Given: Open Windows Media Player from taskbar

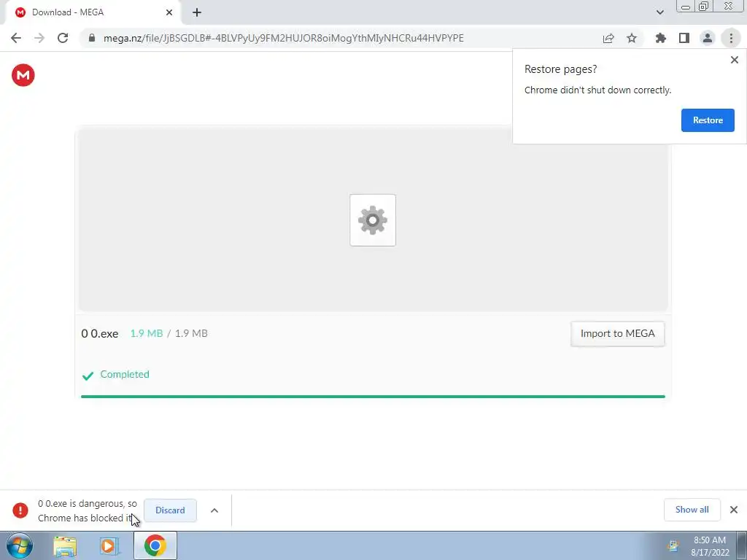Looking at the screenshot, I should pos(109,546).
